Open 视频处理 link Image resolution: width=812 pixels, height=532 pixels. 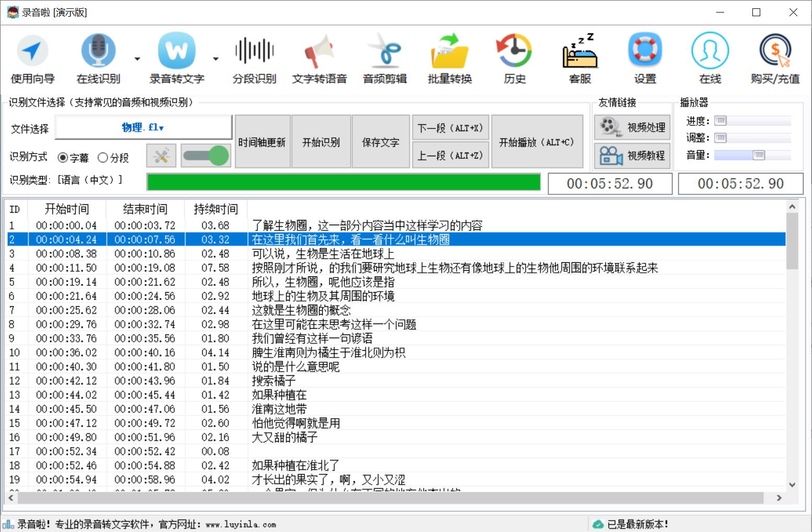point(633,127)
